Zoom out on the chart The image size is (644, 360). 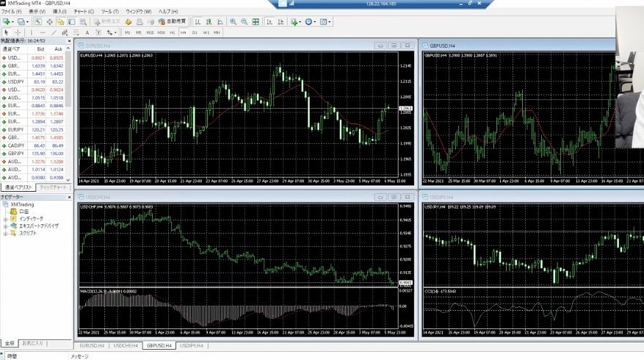click(x=244, y=21)
